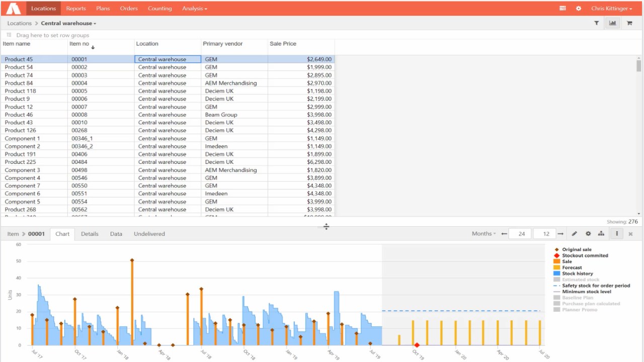The width and height of the screenshot is (644, 362).
Task: Toggle Forecast legend series visibility
Action: 568,267
